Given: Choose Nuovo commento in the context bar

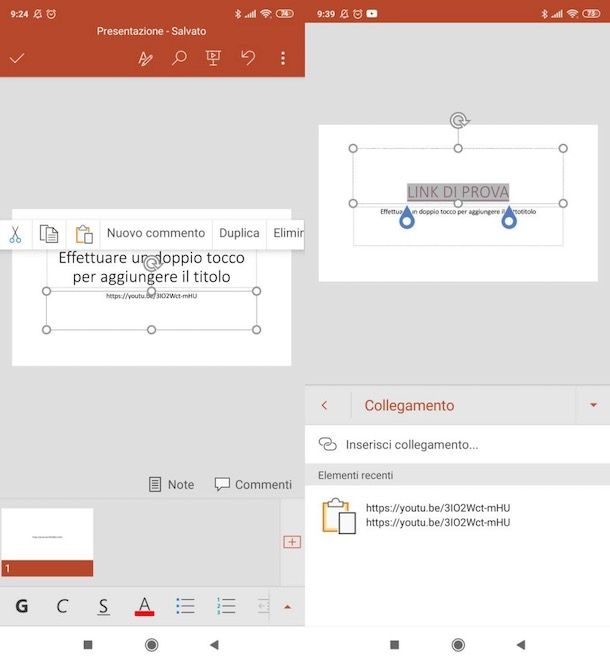Looking at the screenshot, I should pos(156,233).
